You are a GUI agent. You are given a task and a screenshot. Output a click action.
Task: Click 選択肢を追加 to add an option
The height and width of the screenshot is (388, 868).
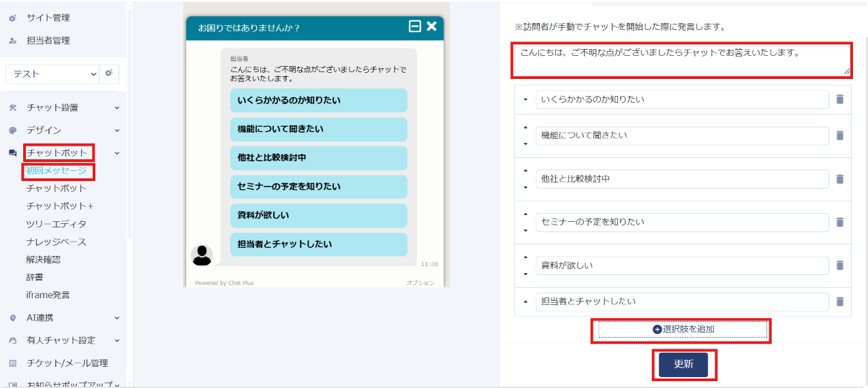tap(683, 329)
